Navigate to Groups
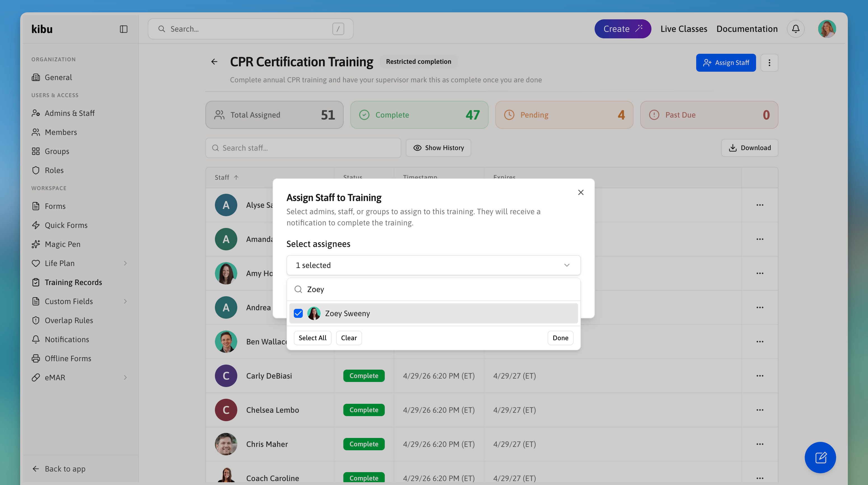This screenshot has height=485, width=868. [x=50, y=151]
